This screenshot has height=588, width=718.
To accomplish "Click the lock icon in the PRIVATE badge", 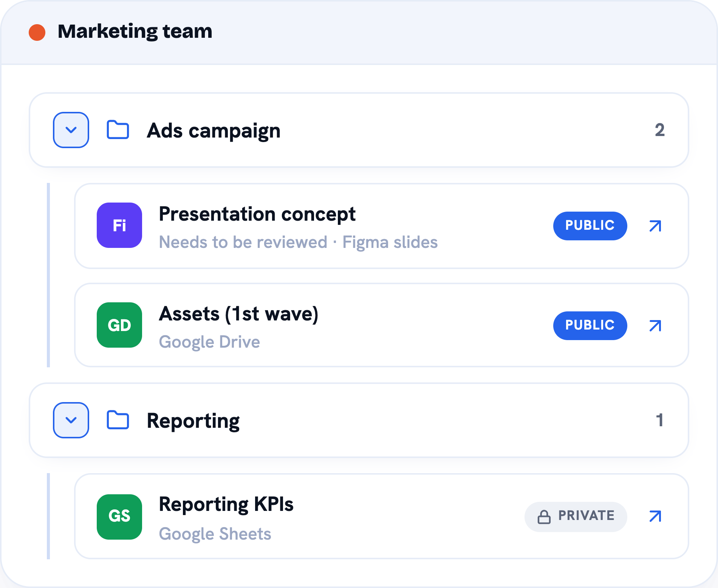I will pyautogui.click(x=544, y=517).
